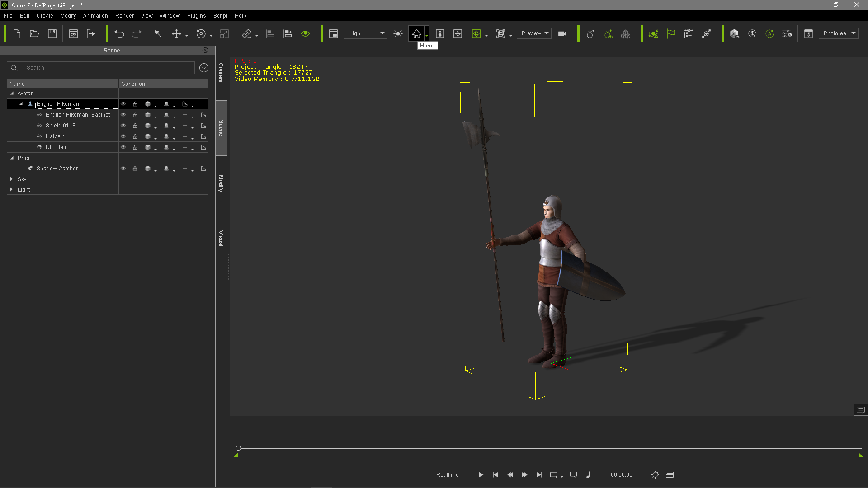
Task: Click the music note audio icon
Action: point(588,474)
